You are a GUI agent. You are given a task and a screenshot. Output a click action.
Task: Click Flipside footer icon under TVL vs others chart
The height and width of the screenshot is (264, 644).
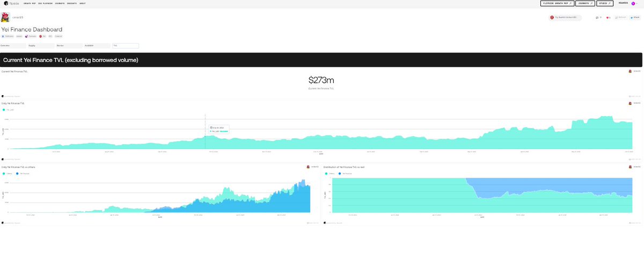pyautogui.click(x=3, y=223)
